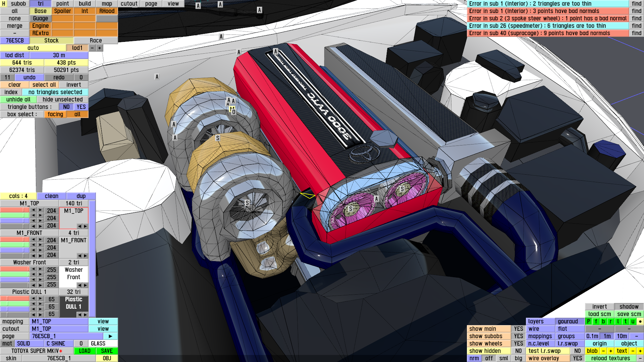Toggle wire overlay YES button
644x362 pixels.
point(577,358)
